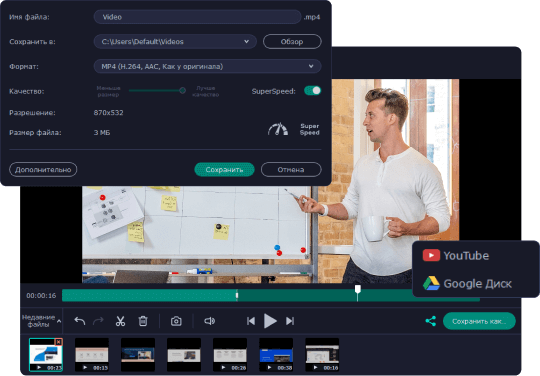Click the Обзор browse button

pyautogui.click(x=292, y=42)
